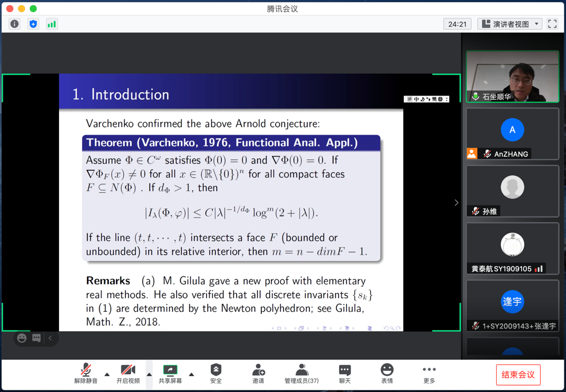Turn on camera with 开启视频
The height and width of the screenshot is (392, 566).
[128, 374]
